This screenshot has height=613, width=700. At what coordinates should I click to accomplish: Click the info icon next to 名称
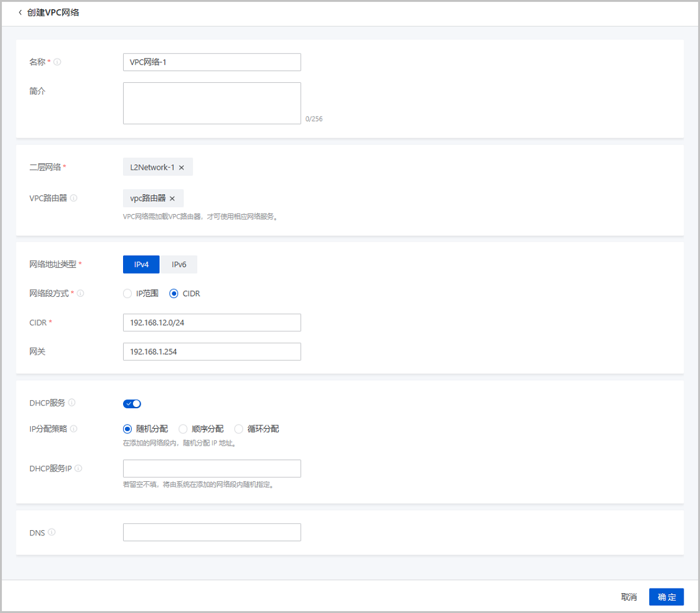click(x=57, y=62)
